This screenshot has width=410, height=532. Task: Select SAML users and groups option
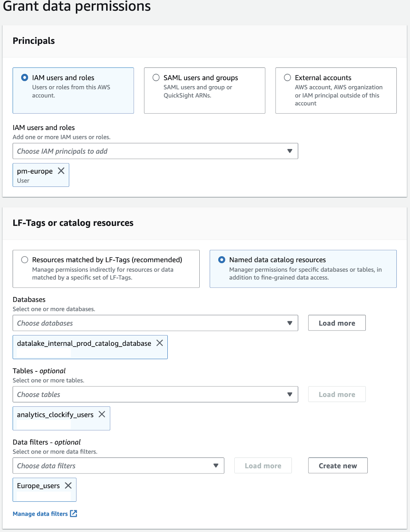[x=156, y=77]
